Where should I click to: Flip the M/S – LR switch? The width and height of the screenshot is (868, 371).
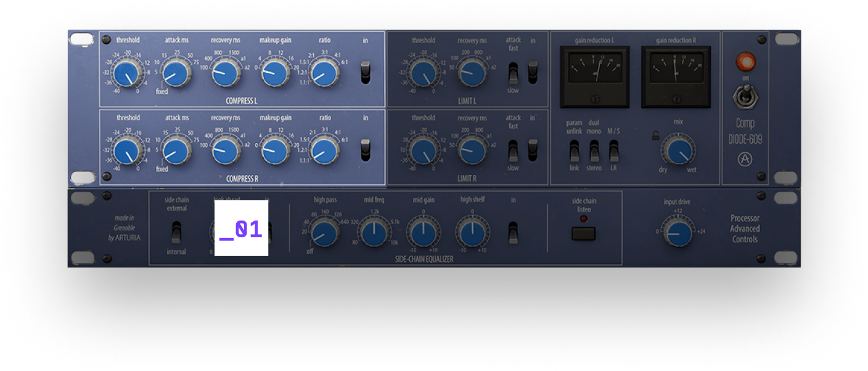pos(614,151)
